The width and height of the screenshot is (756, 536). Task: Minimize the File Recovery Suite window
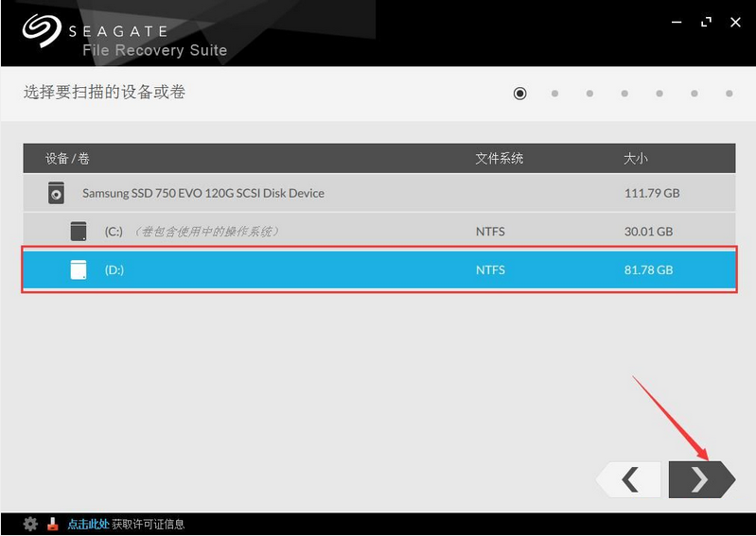coord(677,22)
